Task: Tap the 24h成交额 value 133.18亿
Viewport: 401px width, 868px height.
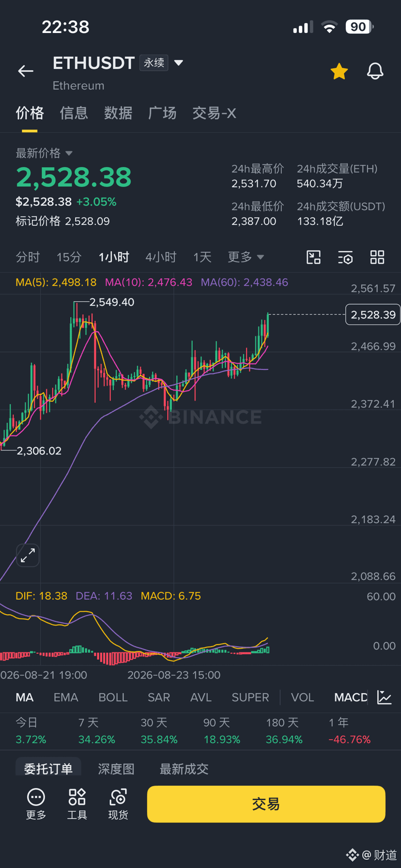Action: click(320, 221)
